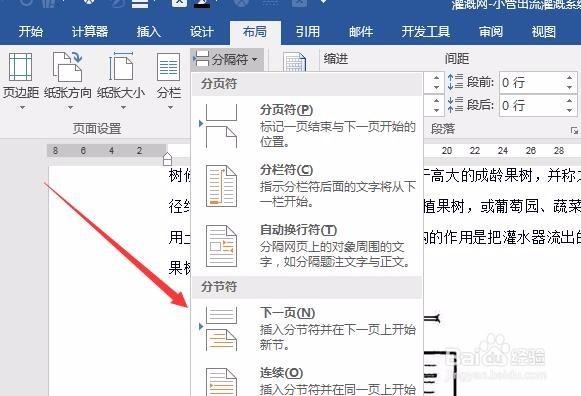Expand the 页边距 dropdown arrow
This screenshot has width=581, height=396.
[22, 107]
